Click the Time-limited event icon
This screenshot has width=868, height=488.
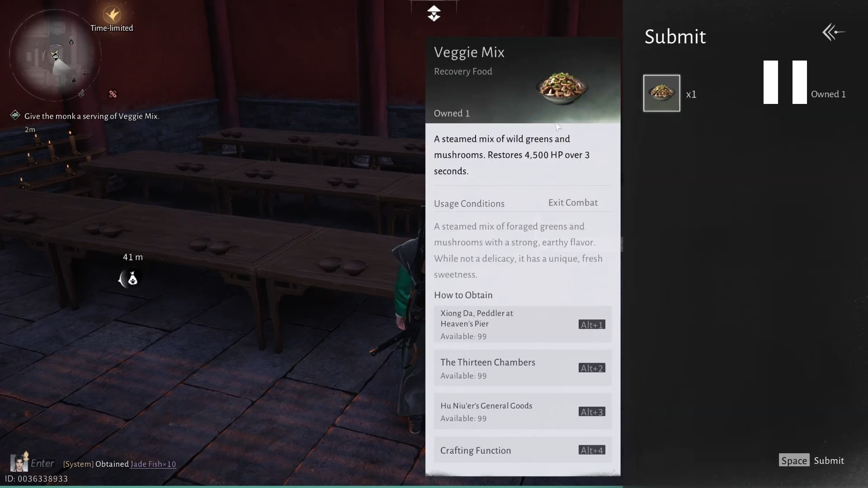coord(112,15)
